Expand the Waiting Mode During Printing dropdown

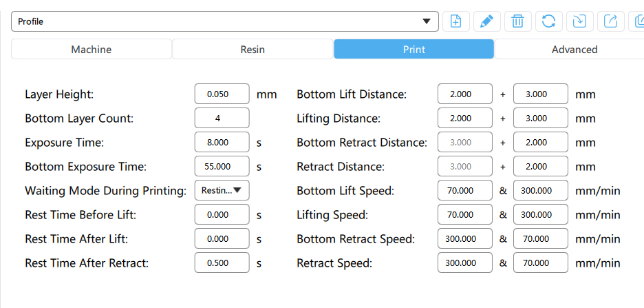(222, 190)
